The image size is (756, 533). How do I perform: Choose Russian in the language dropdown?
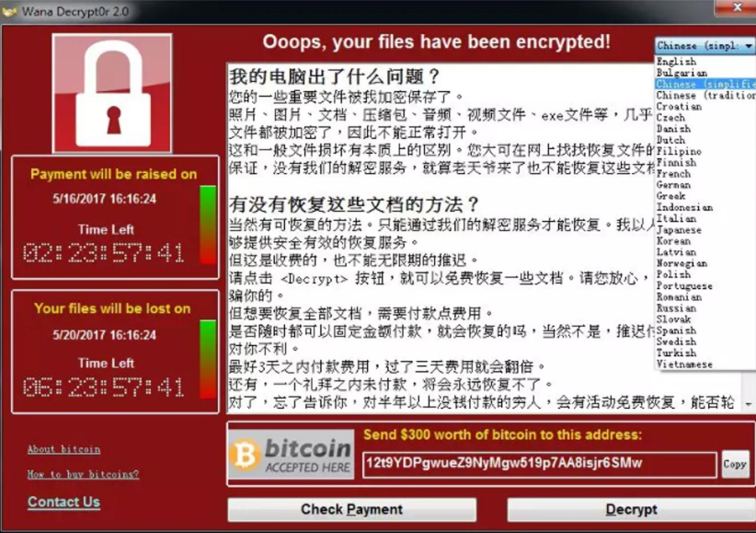click(x=676, y=308)
